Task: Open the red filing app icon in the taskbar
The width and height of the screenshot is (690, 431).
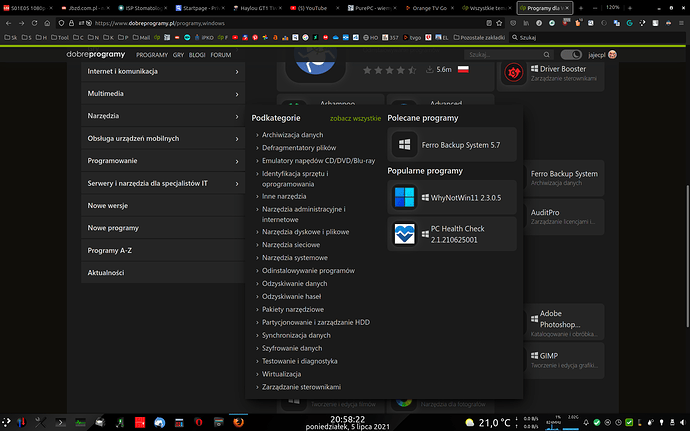Action: coord(140,423)
